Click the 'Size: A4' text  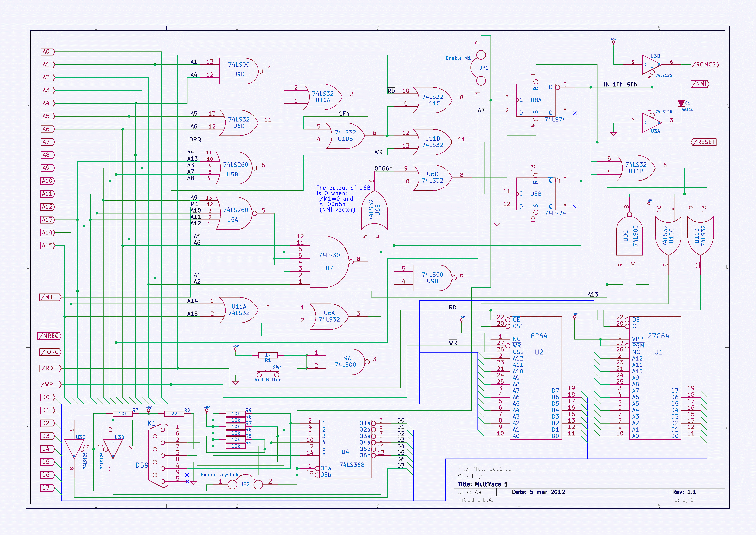click(x=470, y=492)
